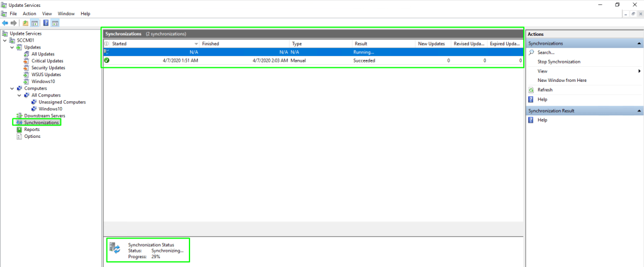Open the Window menu
This screenshot has height=267, width=644.
click(65, 13)
